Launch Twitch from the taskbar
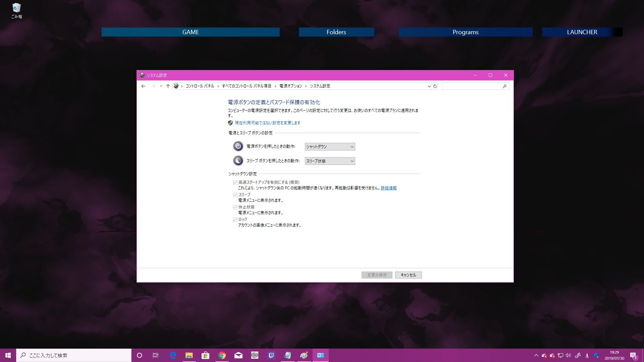This screenshot has height=362, width=644. pos(271,355)
